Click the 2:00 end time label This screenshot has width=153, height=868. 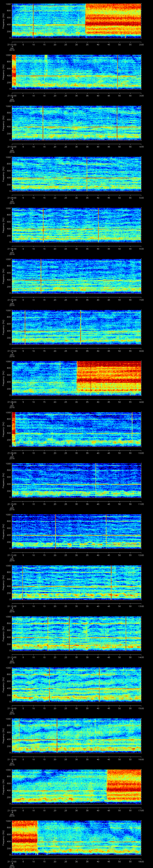pos(141,44)
